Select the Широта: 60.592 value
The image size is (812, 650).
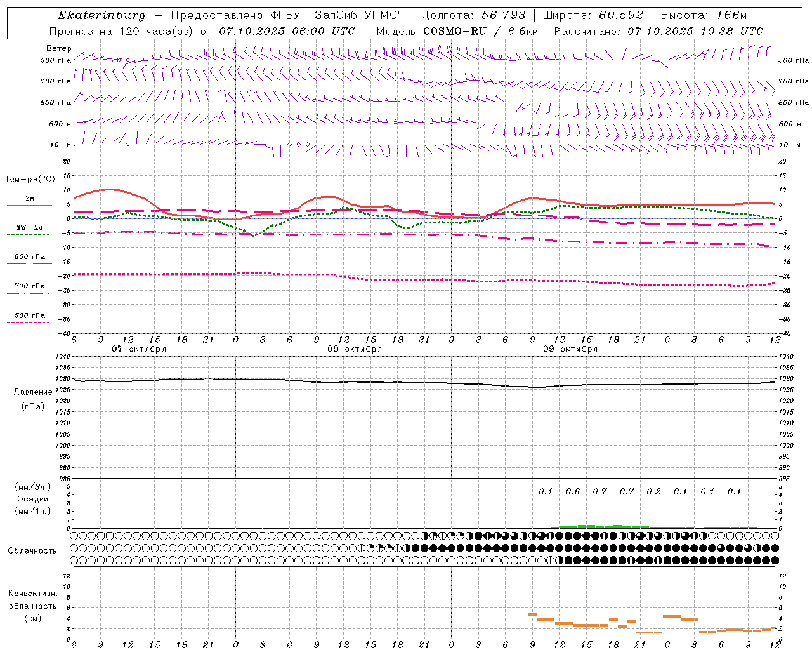click(593, 15)
